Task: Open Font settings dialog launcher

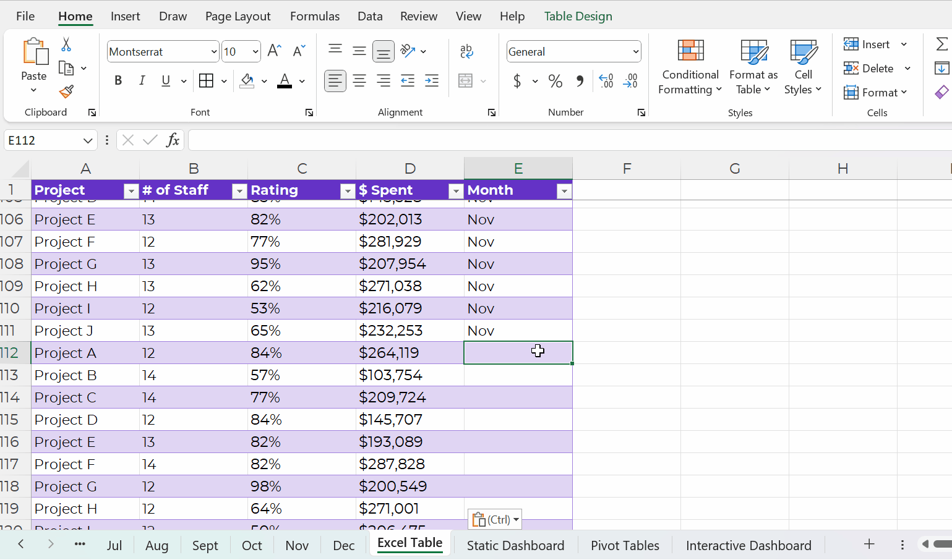Action: 309,112
